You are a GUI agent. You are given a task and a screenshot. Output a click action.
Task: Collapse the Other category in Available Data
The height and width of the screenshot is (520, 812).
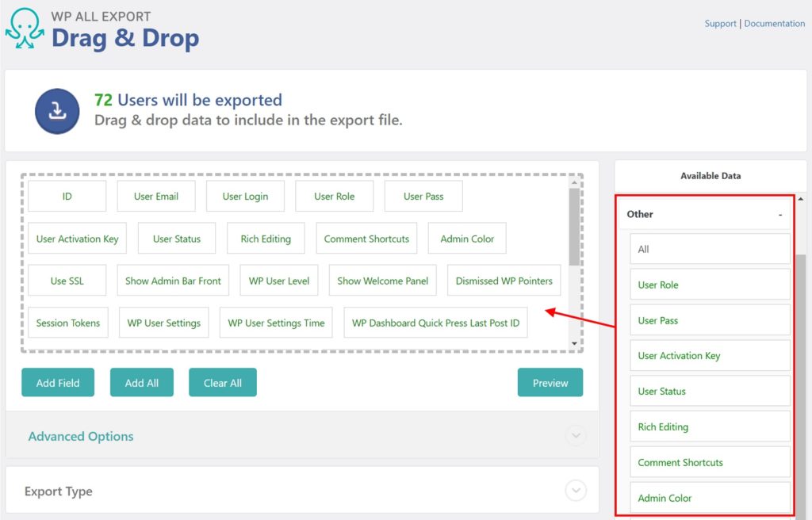point(779,214)
